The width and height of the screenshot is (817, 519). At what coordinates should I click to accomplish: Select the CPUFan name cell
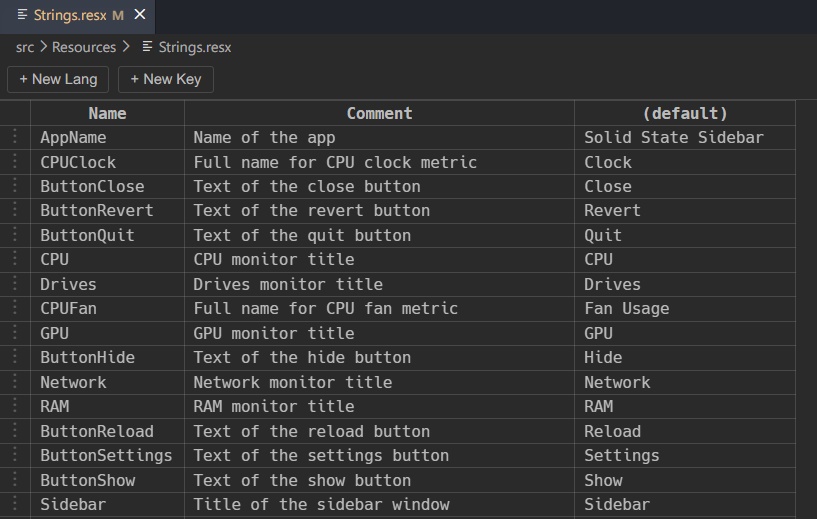pos(107,309)
